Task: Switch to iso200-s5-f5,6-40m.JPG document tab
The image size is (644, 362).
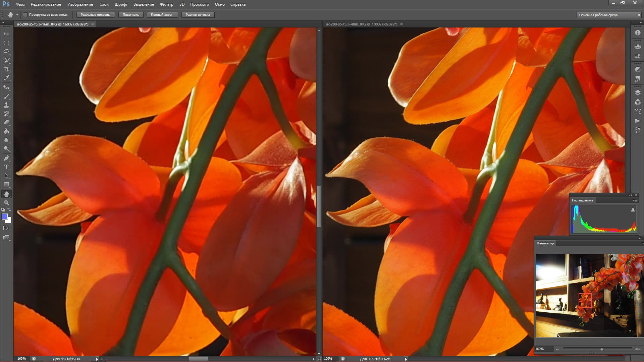Action: [x=361, y=24]
